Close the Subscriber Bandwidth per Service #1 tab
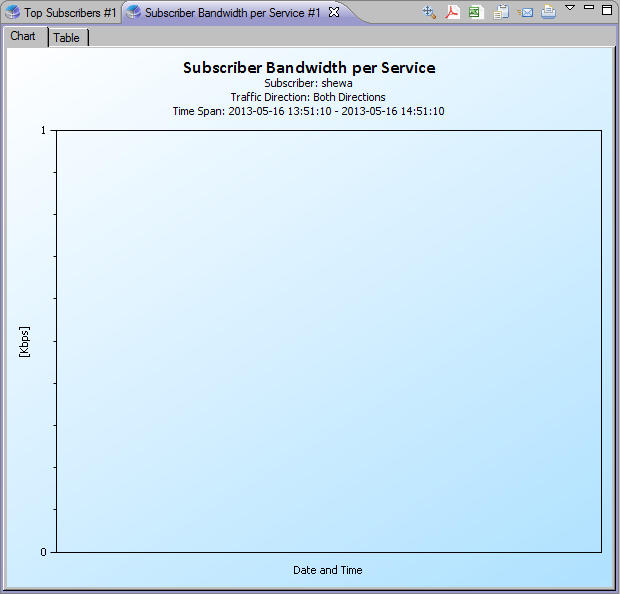This screenshot has width=620, height=594. tap(334, 12)
